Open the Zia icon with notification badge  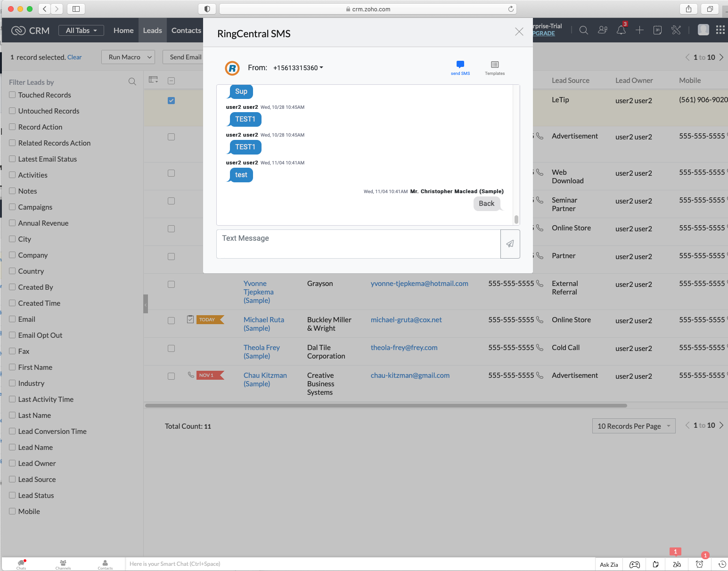click(x=677, y=564)
